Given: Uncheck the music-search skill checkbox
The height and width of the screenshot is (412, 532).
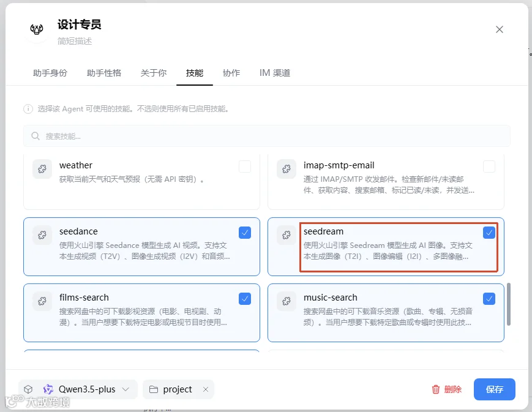Looking at the screenshot, I should (489, 299).
